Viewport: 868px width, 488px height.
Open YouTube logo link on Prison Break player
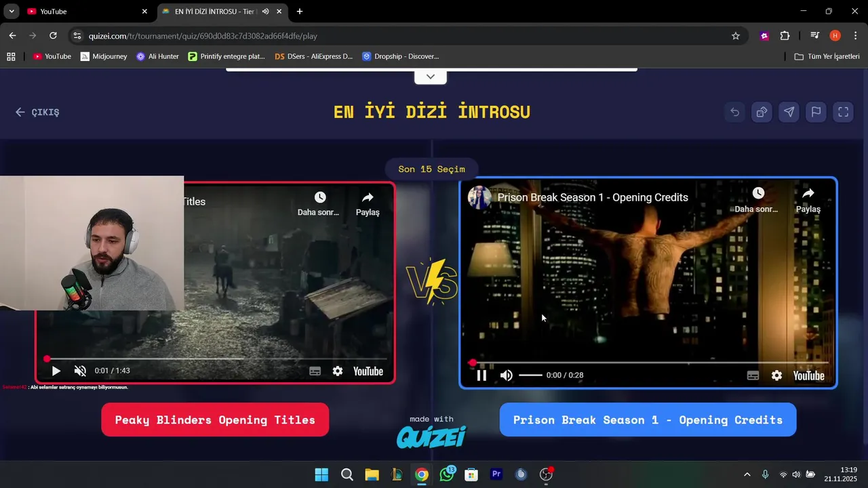tap(809, 375)
